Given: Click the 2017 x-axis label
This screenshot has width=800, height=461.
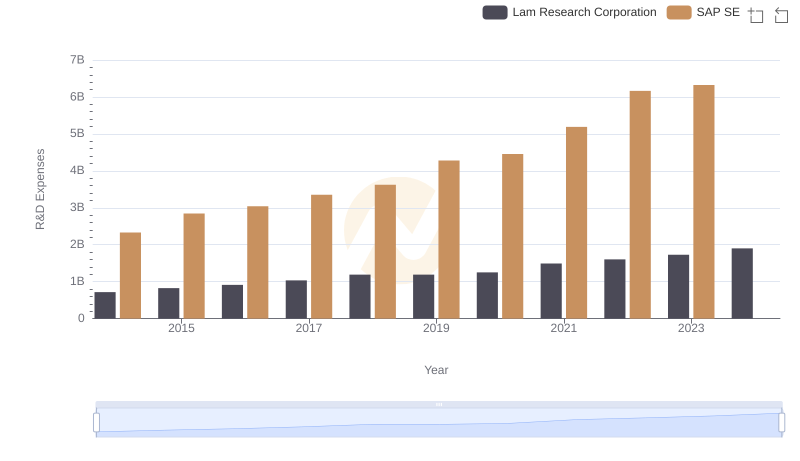Looking at the screenshot, I should [x=309, y=328].
